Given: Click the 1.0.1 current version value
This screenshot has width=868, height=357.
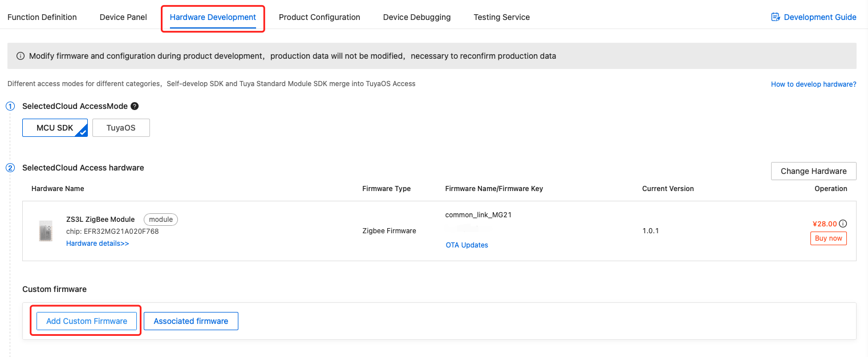Looking at the screenshot, I should click(650, 231).
